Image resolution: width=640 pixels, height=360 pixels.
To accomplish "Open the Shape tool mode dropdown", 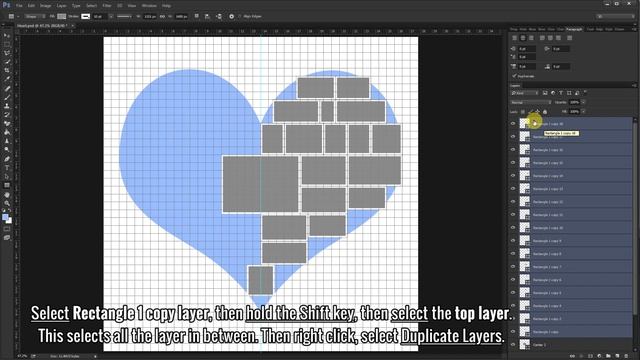I will (34, 16).
